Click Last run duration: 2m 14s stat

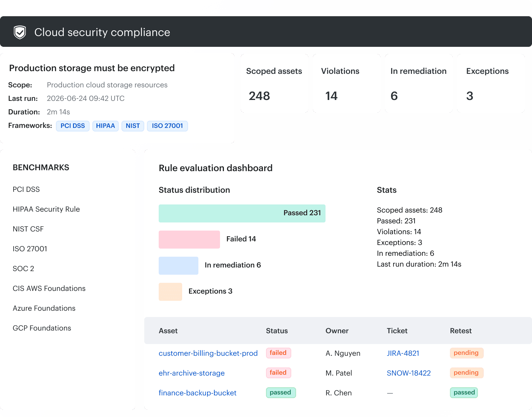coord(419,264)
